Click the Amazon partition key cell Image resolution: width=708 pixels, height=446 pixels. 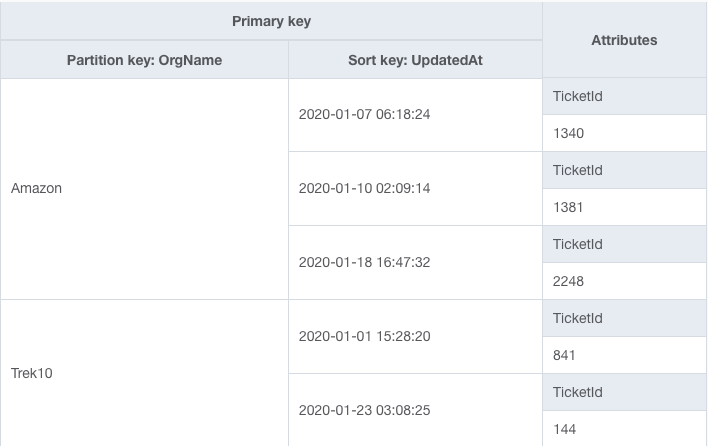pos(36,188)
